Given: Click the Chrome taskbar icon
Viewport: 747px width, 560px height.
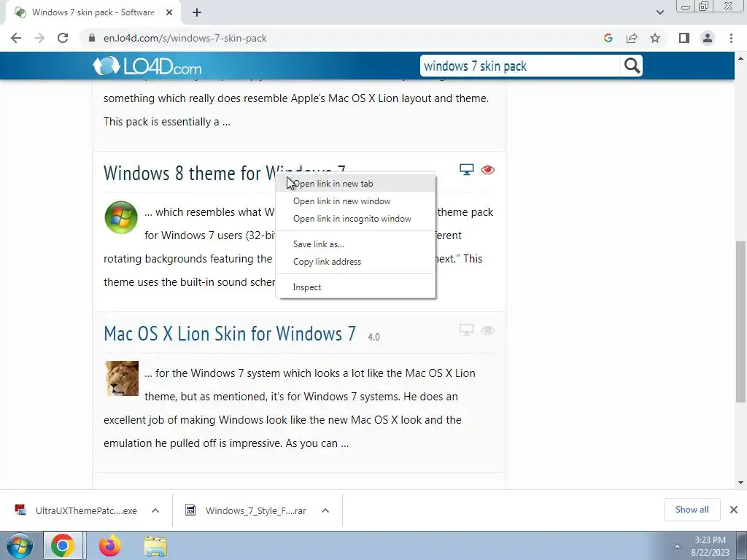Looking at the screenshot, I should pos(63,545).
